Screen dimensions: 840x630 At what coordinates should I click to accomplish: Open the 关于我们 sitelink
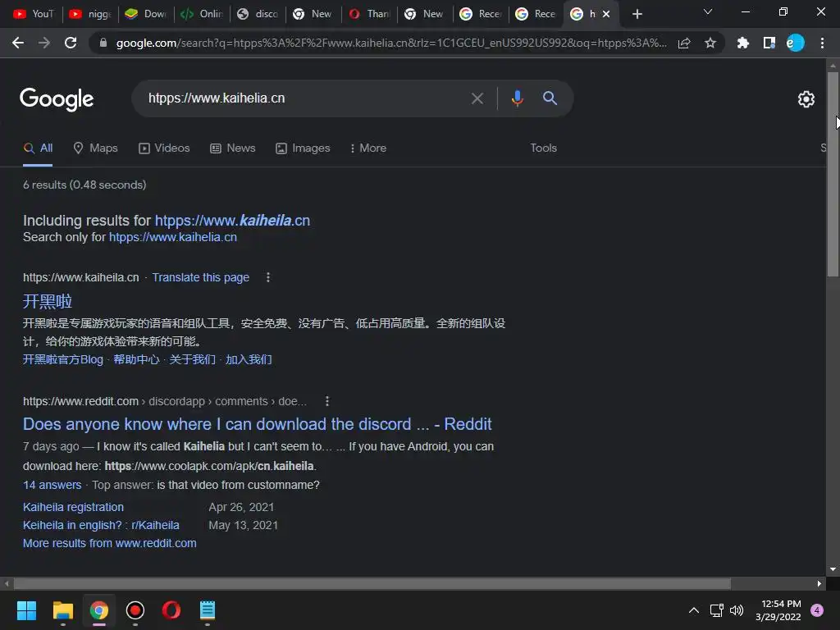tap(192, 359)
